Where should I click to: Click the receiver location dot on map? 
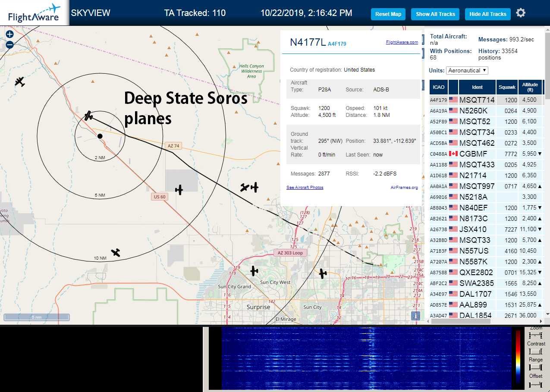(x=100, y=136)
